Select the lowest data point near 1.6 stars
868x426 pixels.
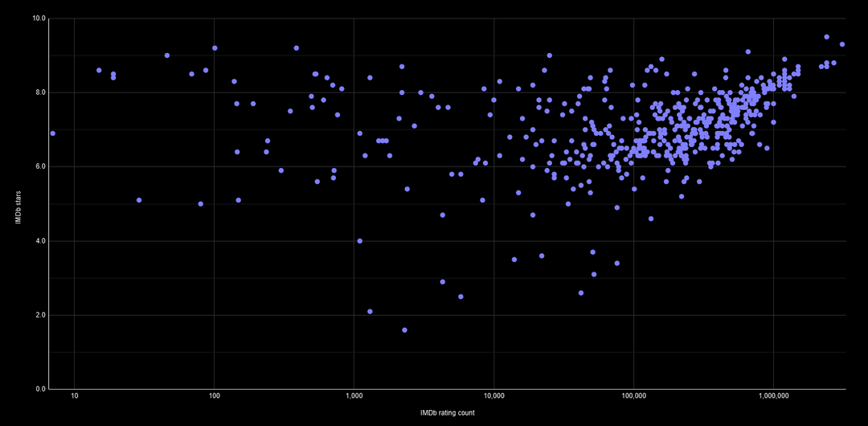pyautogui.click(x=404, y=330)
